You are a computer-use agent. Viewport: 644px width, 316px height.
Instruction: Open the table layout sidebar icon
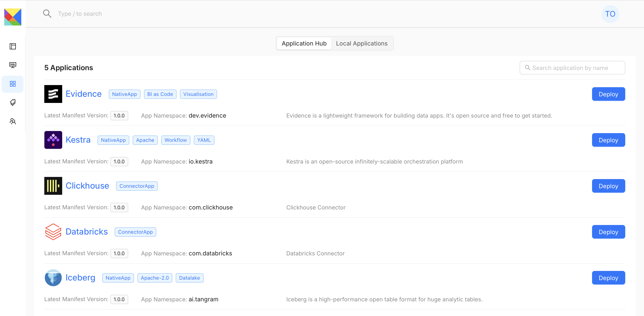coord(13,46)
